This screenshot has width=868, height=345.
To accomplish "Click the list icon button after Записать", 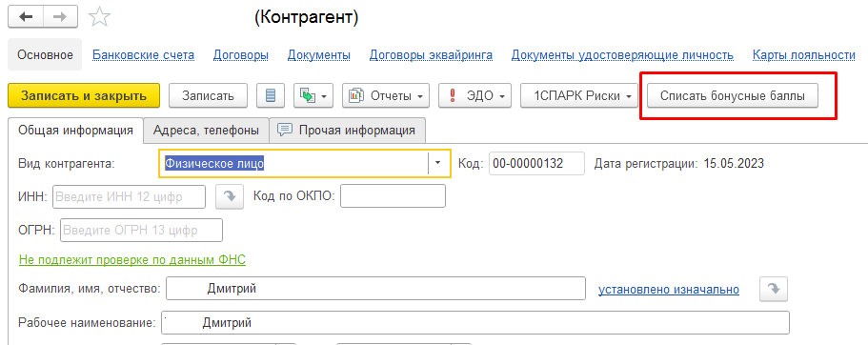I will (271, 96).
